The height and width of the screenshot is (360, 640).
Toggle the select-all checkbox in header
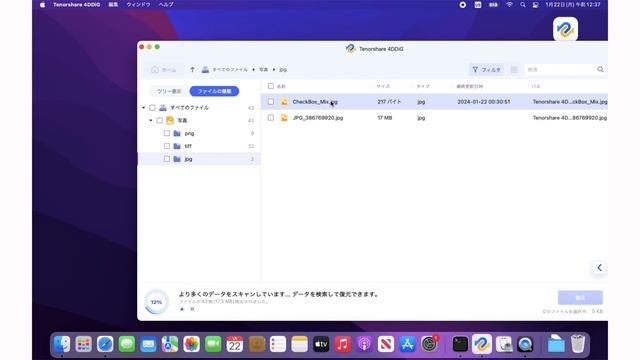271,86
